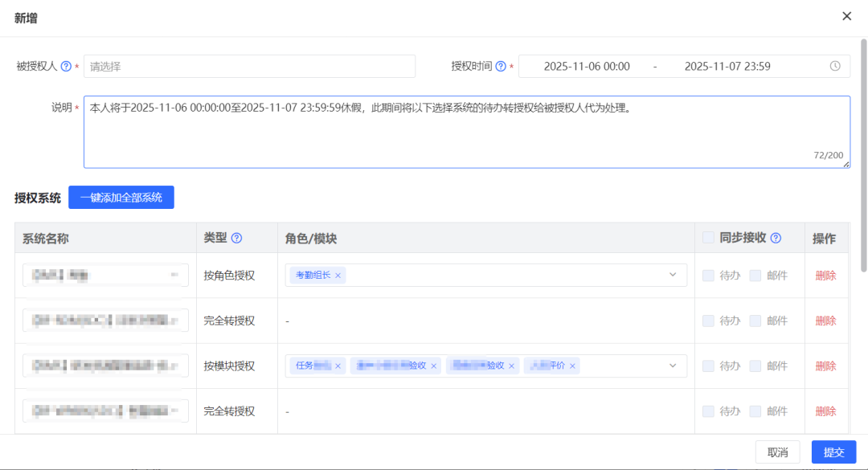Enable 邮件 checkbox in the first row
The width and height of the screenshot is (868, 470).
coord(755,276)
